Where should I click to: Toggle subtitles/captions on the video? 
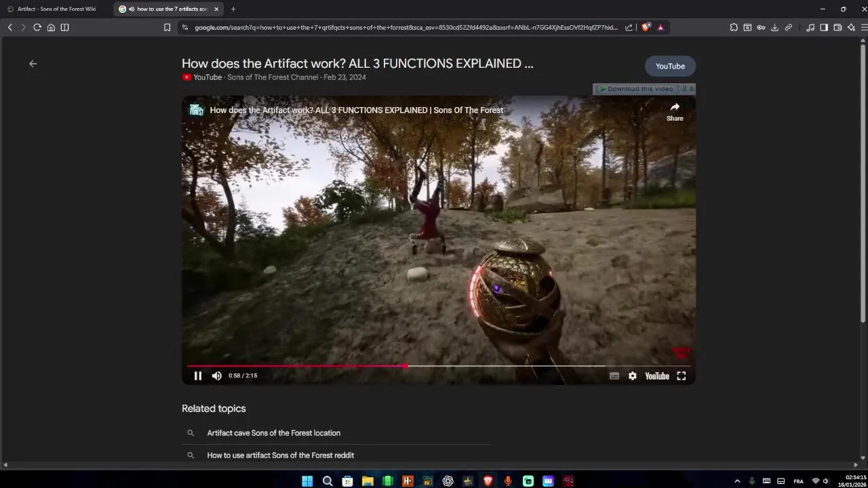coord(614,376)
